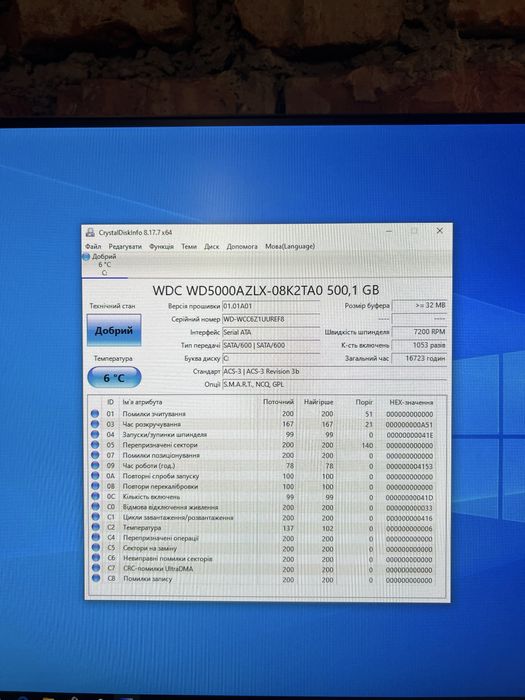
Task: Open the Мова(Language) menu
Action: [x=290, y=246]
